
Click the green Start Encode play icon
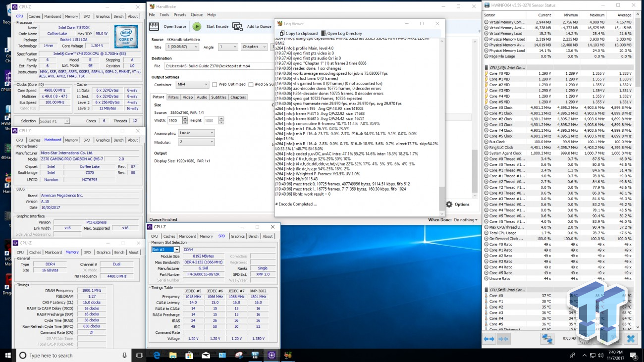[197, 26]
